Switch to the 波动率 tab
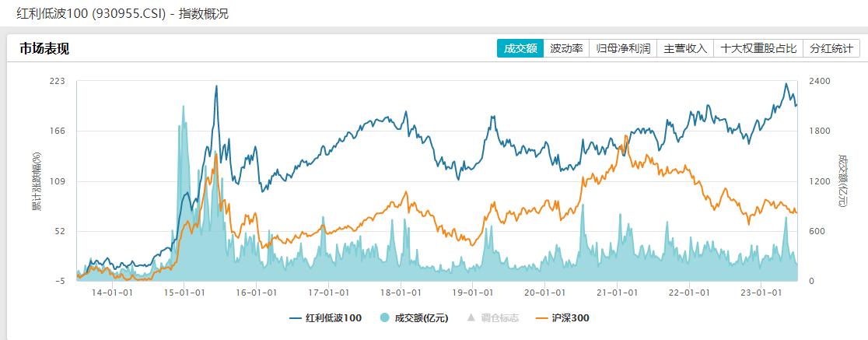The image size is (868, 340). [x=566, y=48]
